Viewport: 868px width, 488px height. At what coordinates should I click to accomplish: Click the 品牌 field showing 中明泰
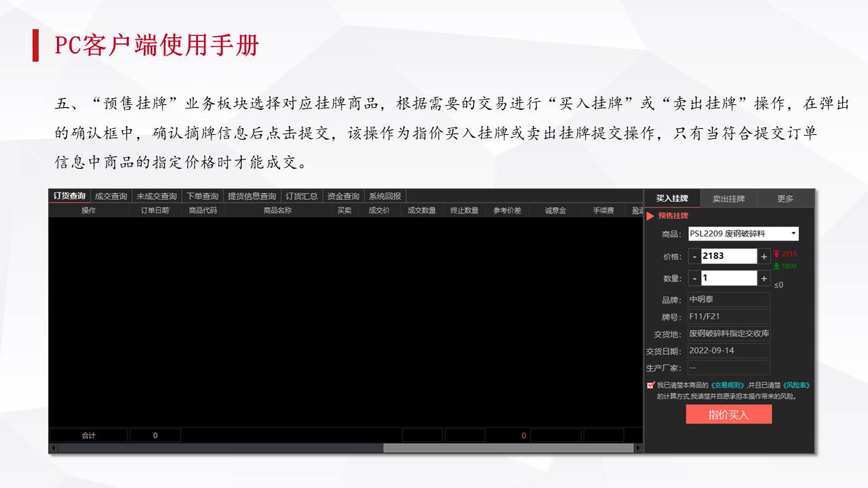(729, 299)
